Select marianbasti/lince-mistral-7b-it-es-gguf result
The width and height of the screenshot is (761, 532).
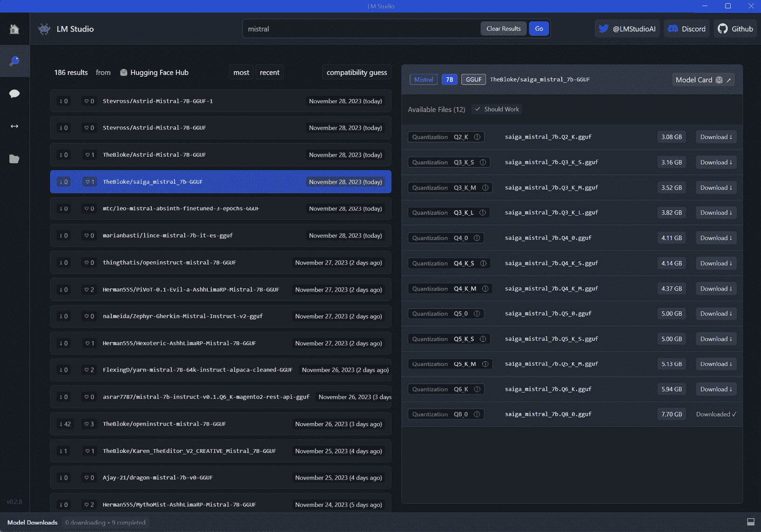pyautogui.click(x=221, y=236)
